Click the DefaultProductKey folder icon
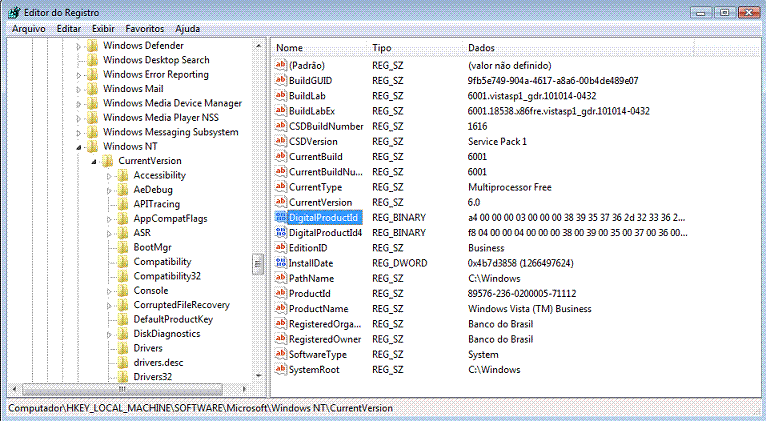766x421 pixels. [x=123, y=319]
